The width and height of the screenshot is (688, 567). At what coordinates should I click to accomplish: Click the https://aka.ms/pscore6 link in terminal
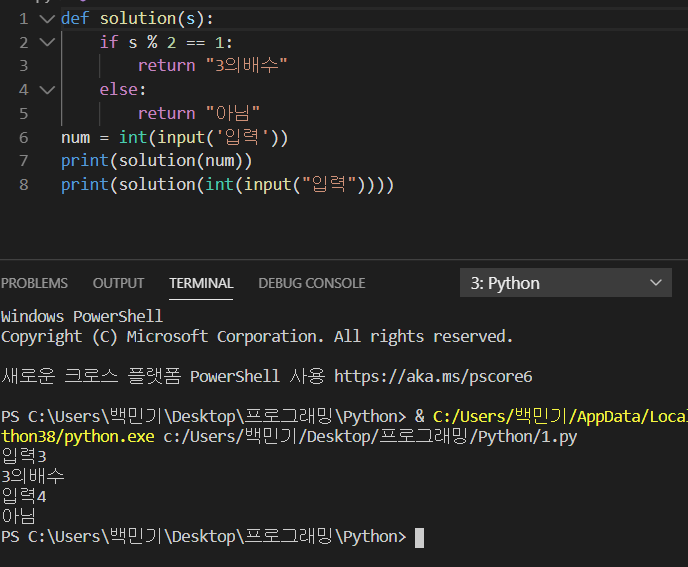point(433,377)
